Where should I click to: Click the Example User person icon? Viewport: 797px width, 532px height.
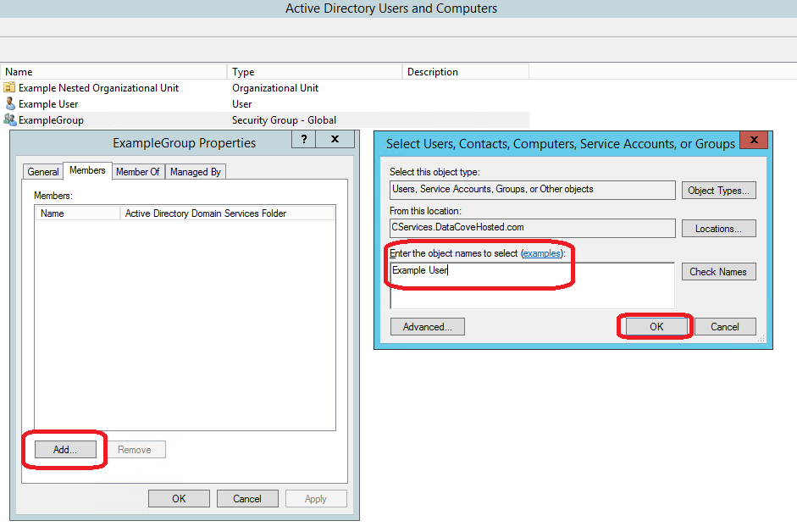[x=9, y=103]
